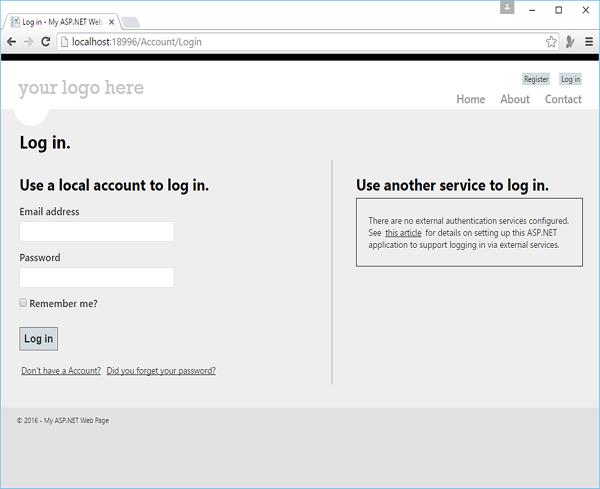Open the Chrome hamburger menu
Viewport: 600px width, 489px height.
click(x=589, y=42)
